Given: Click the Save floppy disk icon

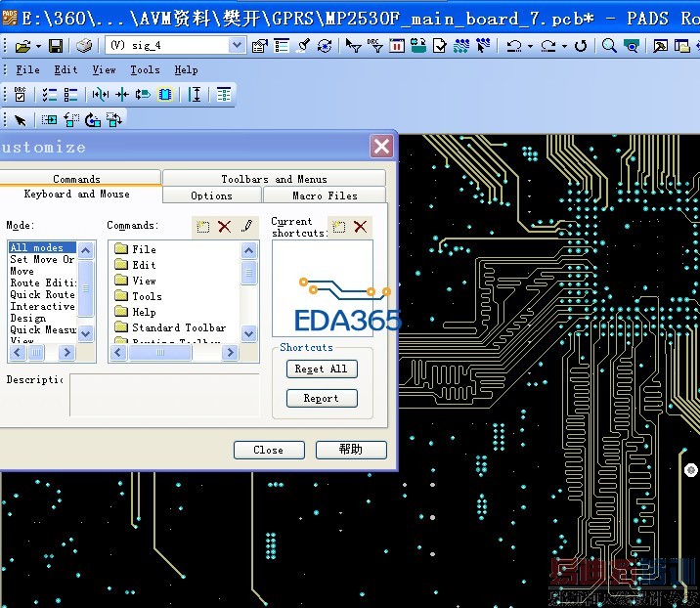Looking at the screenshot, I should coord(56,46).
